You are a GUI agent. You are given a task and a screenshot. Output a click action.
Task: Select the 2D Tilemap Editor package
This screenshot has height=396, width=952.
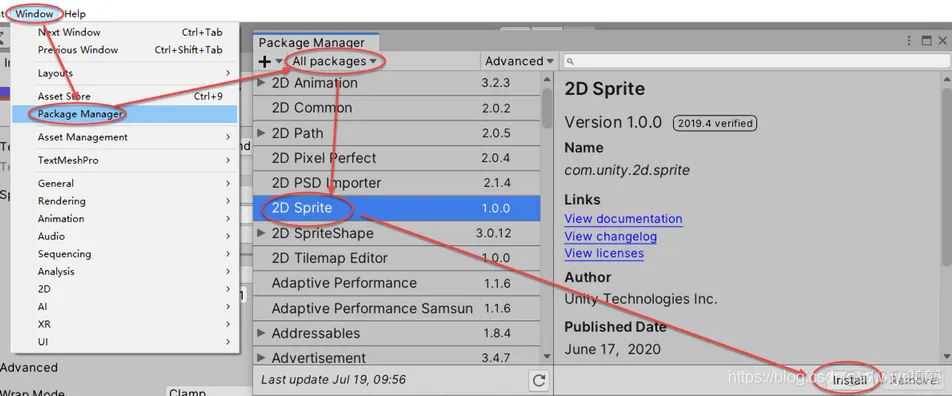tap(396, 258)
